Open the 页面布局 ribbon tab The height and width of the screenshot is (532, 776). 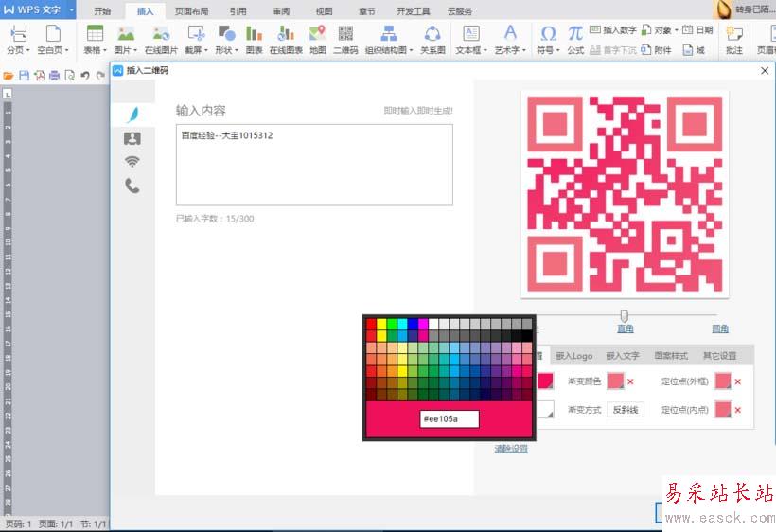tap(191, 11)
